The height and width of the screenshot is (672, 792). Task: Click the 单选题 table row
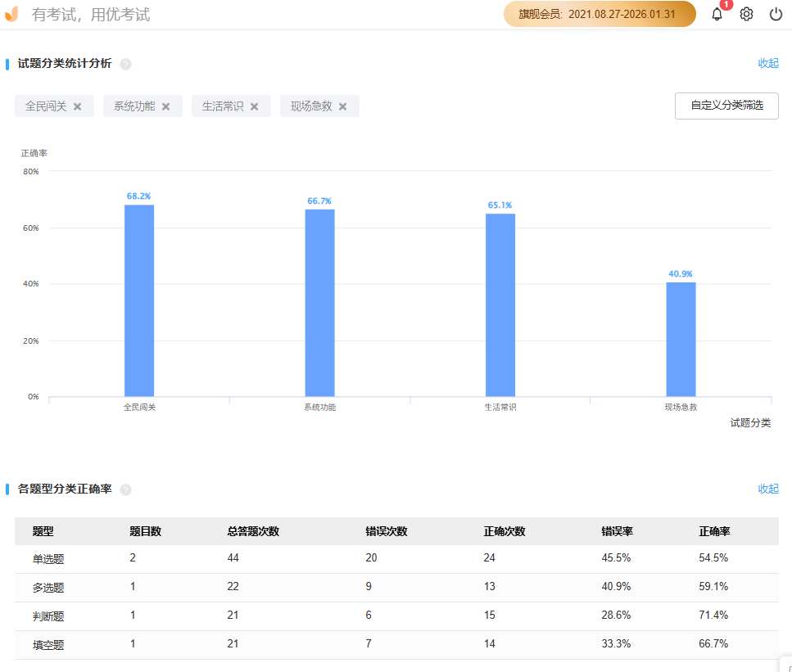pyautogui.click(x=396, y=558)
